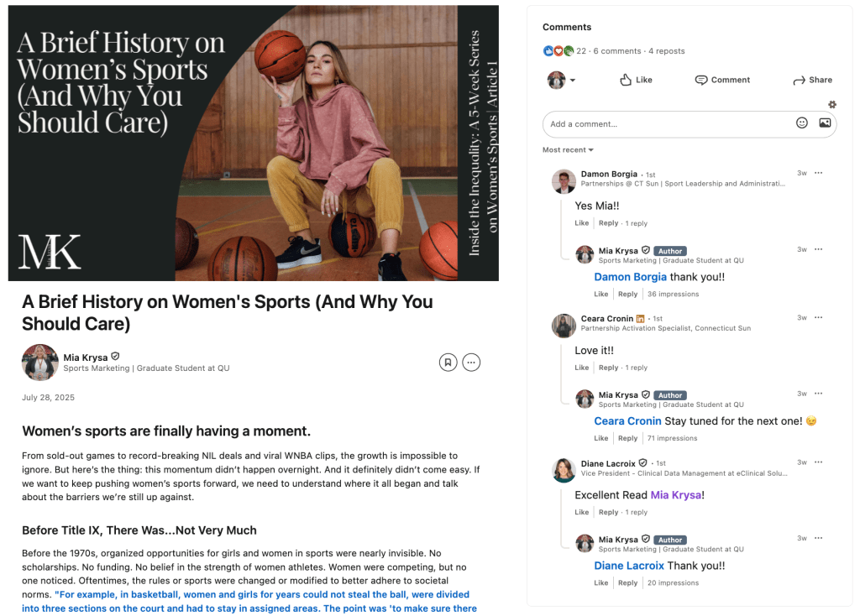
Task: Click the Comment speech bubble icon
Action: click(x=701, y=80)
